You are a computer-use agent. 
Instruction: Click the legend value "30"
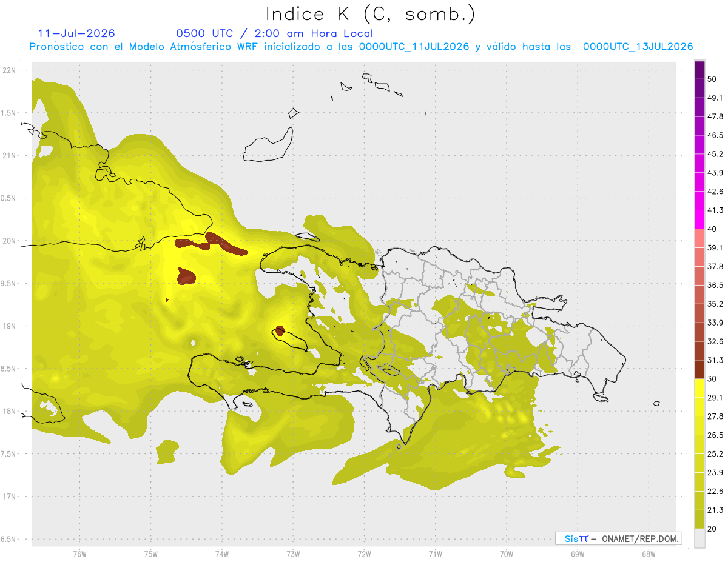pyautogui.click(x=712, y=379)
